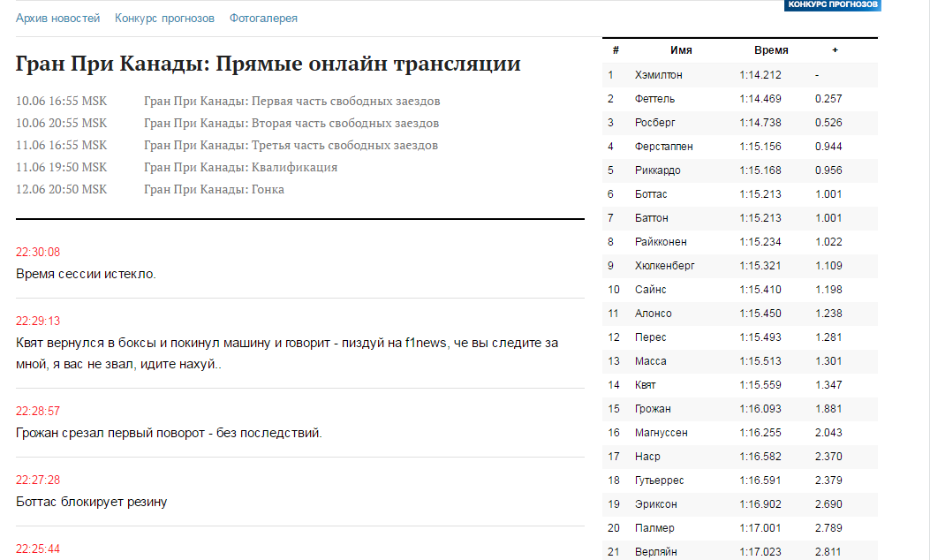This screenshot has height=560, width=930.
Task: Select the Верляйн row name
Action: pos(655,552)
